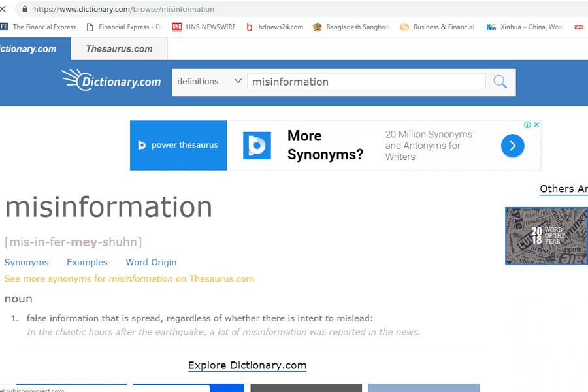588x392 pixels.
Task: Jump to the Synonyms section
Action: point(26,262)
